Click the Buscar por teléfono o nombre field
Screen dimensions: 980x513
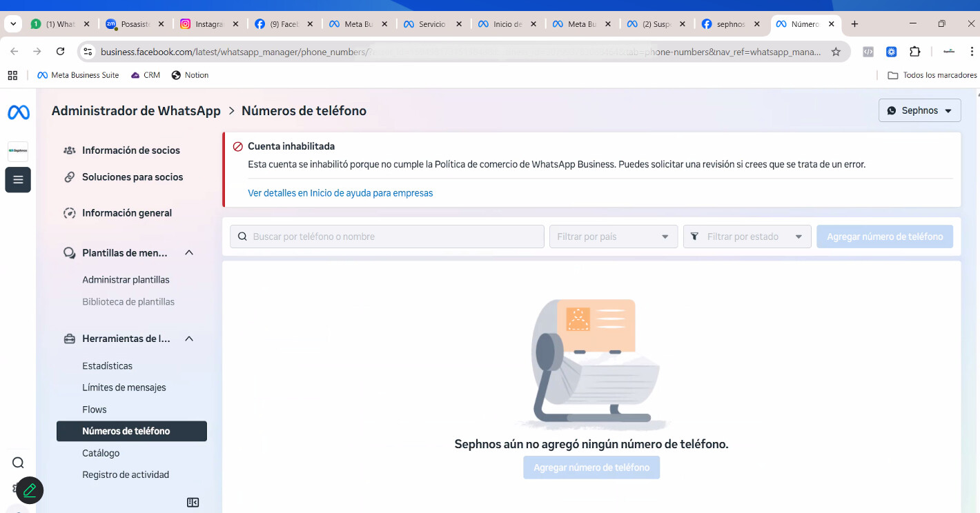point(387,237)
